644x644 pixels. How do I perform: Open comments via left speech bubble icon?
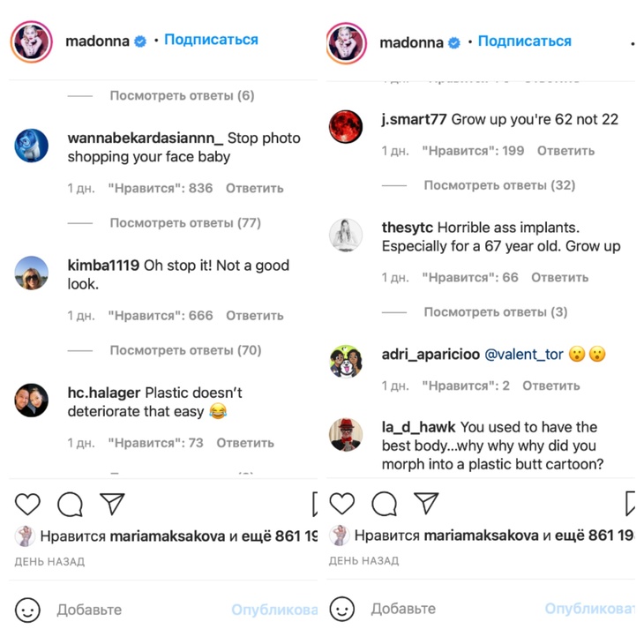[70, 504]
